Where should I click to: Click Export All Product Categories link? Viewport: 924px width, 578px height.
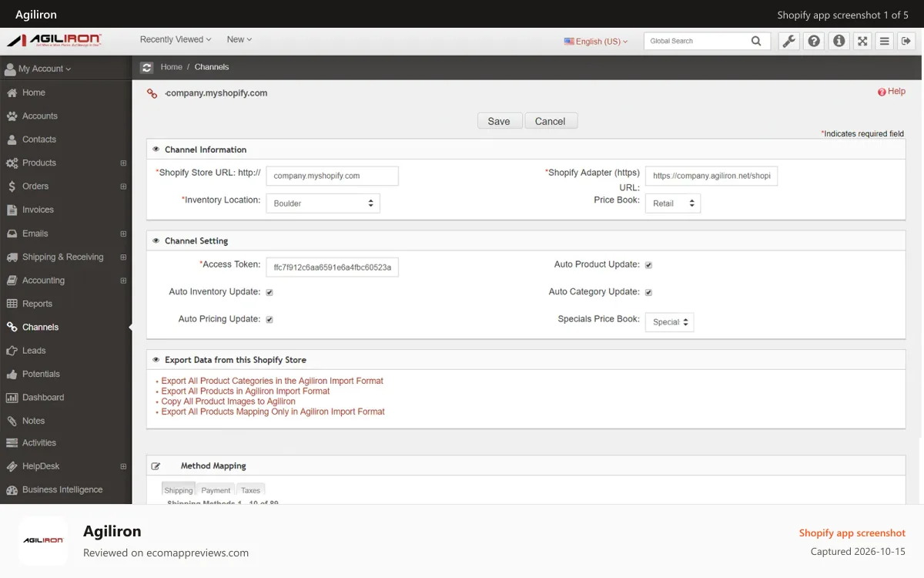tap(272, 381)
